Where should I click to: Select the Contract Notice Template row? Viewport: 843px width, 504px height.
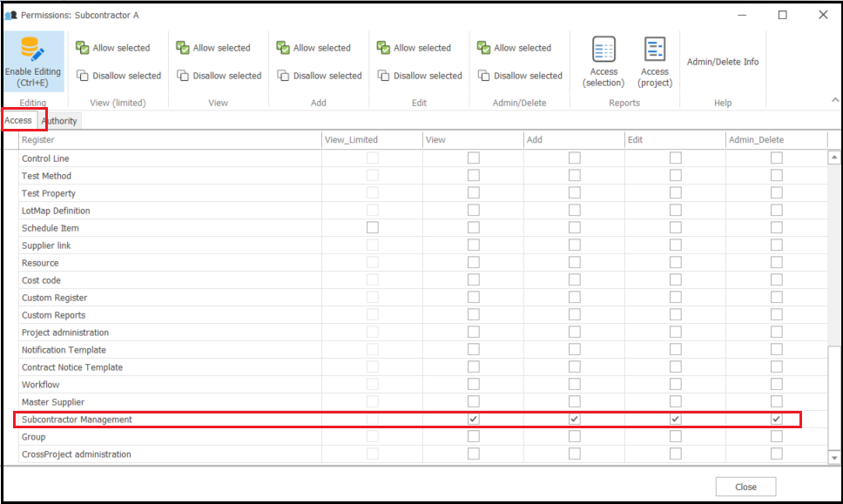(x=422, y=367)
